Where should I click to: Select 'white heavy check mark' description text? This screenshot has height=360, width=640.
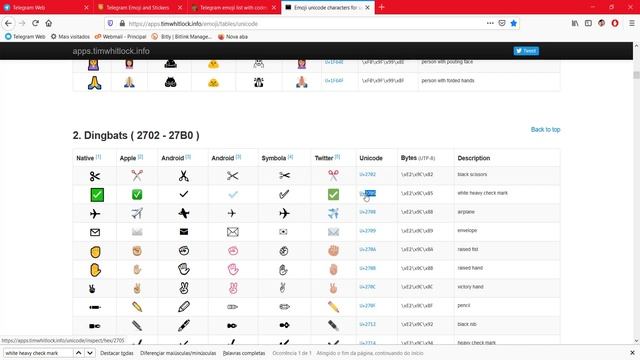coord(482,193)
